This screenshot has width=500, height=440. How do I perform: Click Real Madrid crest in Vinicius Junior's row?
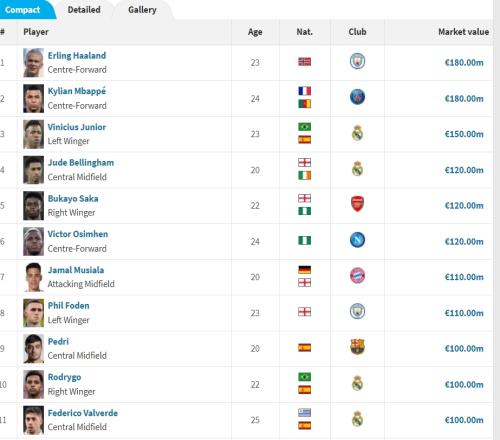coord(357,133)
